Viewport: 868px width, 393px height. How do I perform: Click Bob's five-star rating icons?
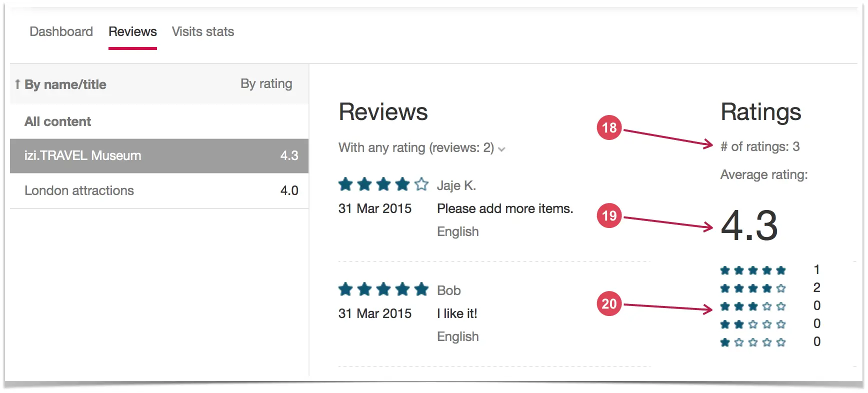pos(383,289)
